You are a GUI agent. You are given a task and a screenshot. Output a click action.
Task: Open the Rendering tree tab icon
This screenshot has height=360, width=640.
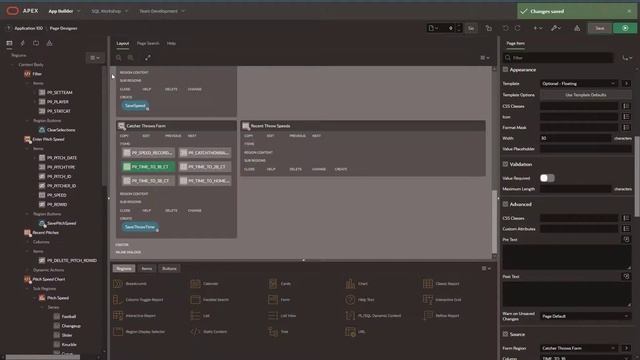[9, 43]
